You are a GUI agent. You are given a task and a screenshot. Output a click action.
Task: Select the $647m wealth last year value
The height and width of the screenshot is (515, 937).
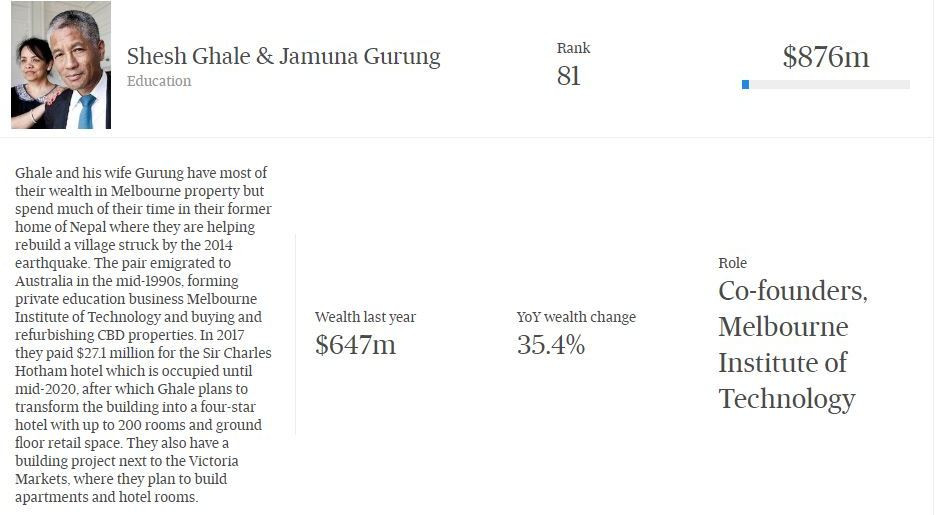tap(355, 345)
